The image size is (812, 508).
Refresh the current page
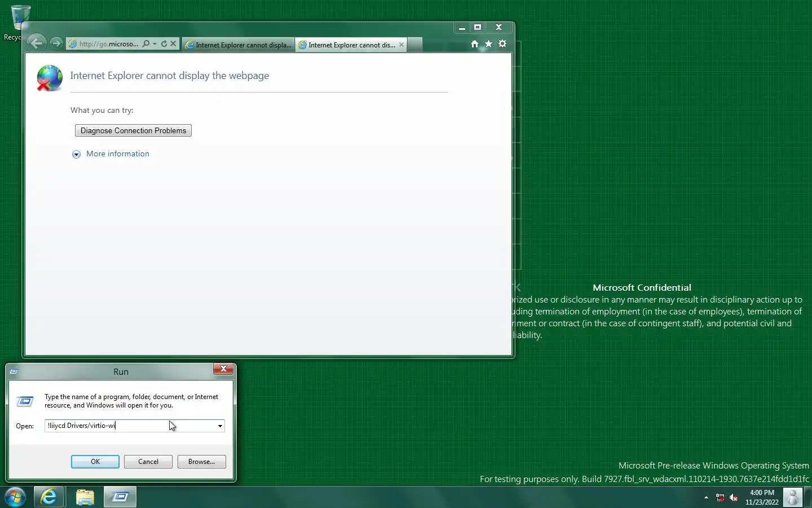pos(164,43)
